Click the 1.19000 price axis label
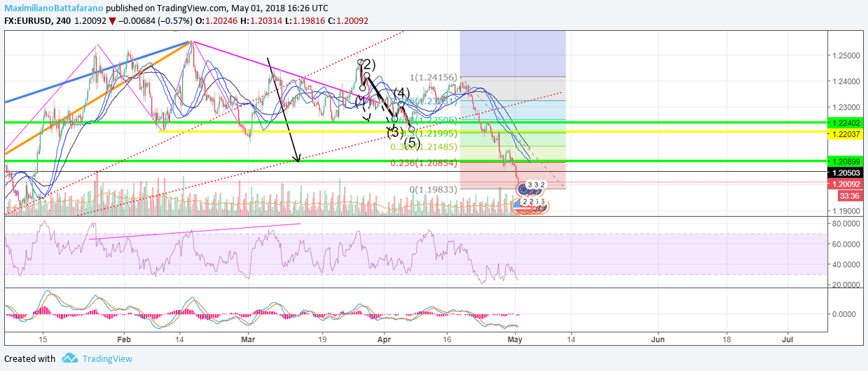This screenshot has width=868, height=371. tap(846, 210)
